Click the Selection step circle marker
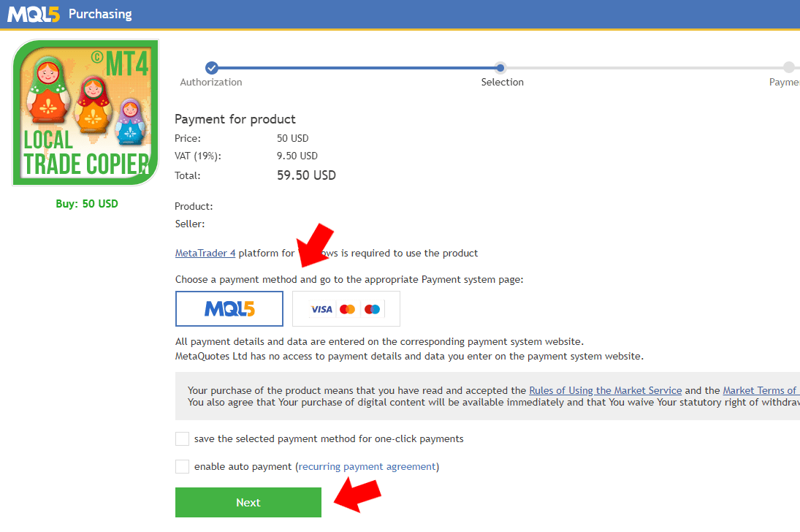Screen dimensions: 800x532 (500, 67)
